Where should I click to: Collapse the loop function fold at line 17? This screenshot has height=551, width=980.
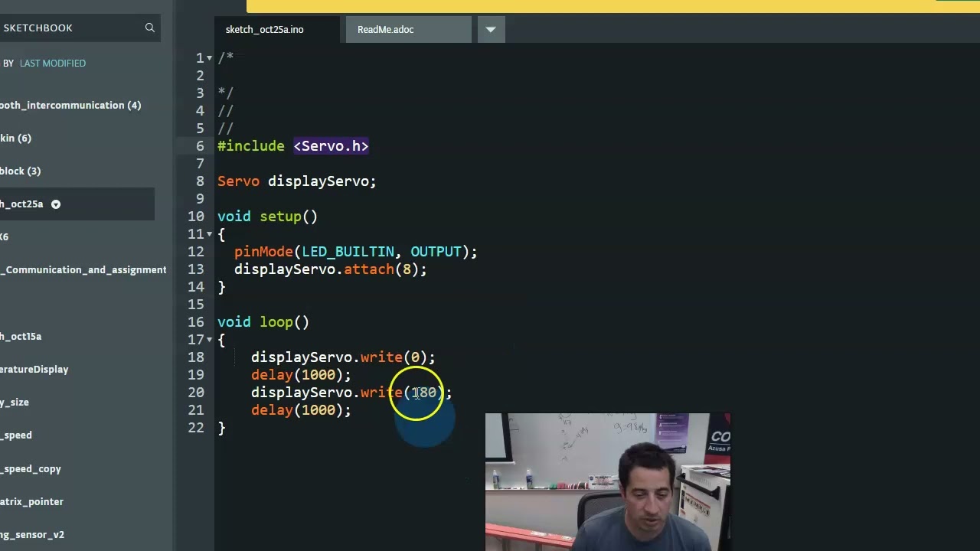(209, 340)
